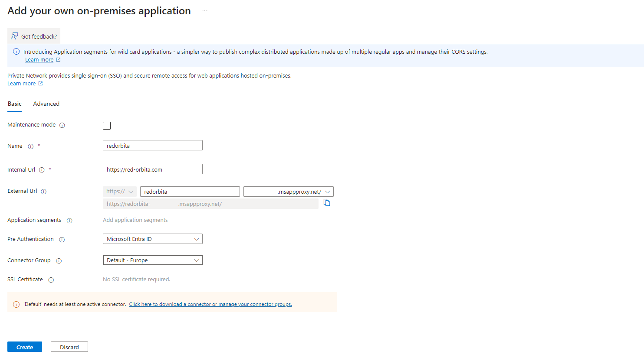Click the External Url info icon
This screenshot has height=361, width=644.
43,192
